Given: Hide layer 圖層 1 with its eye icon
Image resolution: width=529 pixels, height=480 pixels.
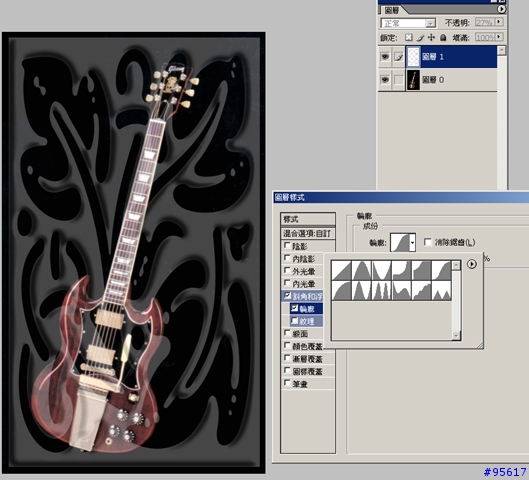Looking at the screenshot, I should tap(385, 57).
